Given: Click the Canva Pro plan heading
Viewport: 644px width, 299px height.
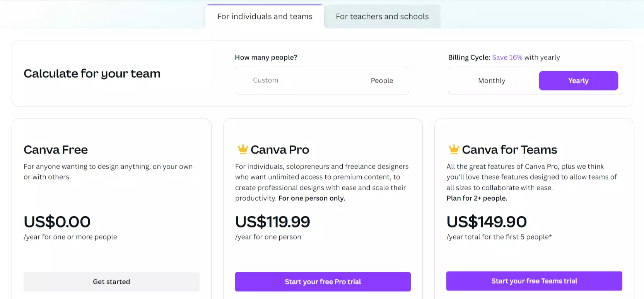Looking at the screenshot, I should [x=280, y=150].
